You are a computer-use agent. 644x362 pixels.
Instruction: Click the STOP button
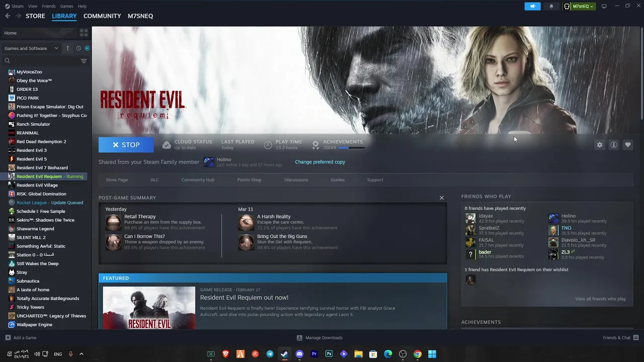(x=126, y=145)
